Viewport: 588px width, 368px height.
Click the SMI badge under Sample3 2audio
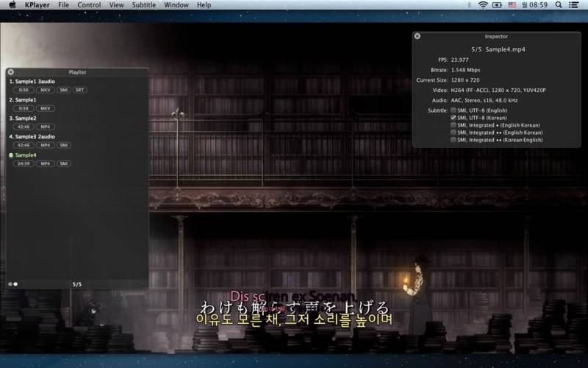64,145
